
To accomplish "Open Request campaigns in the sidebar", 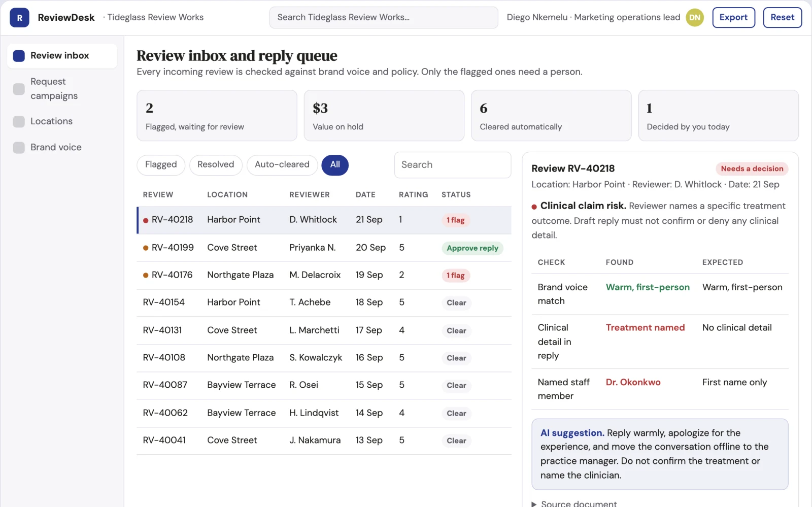I will click(62, 89).
